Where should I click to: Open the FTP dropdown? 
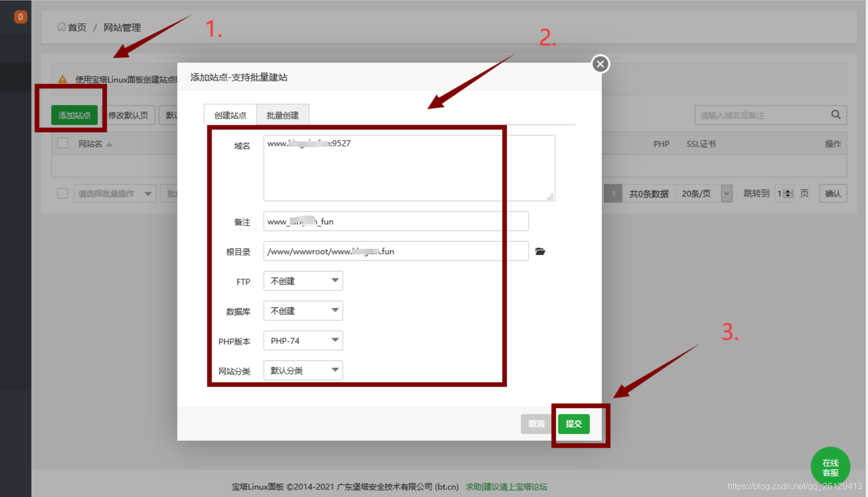point(303,281)
